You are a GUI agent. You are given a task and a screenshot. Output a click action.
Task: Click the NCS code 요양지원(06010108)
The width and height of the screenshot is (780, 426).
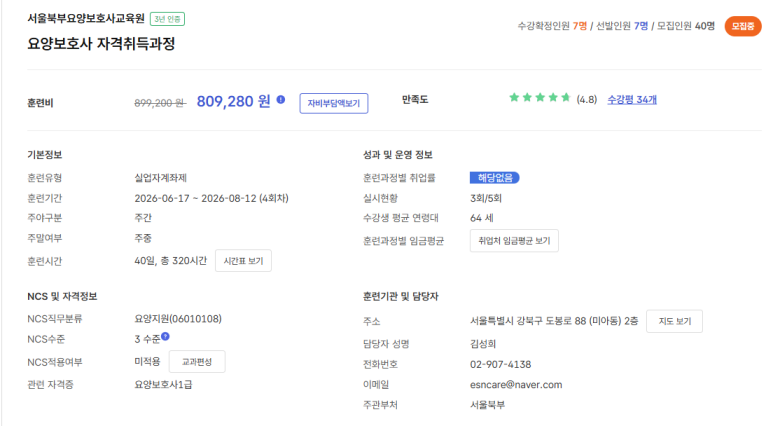click(x=178, y=319)
